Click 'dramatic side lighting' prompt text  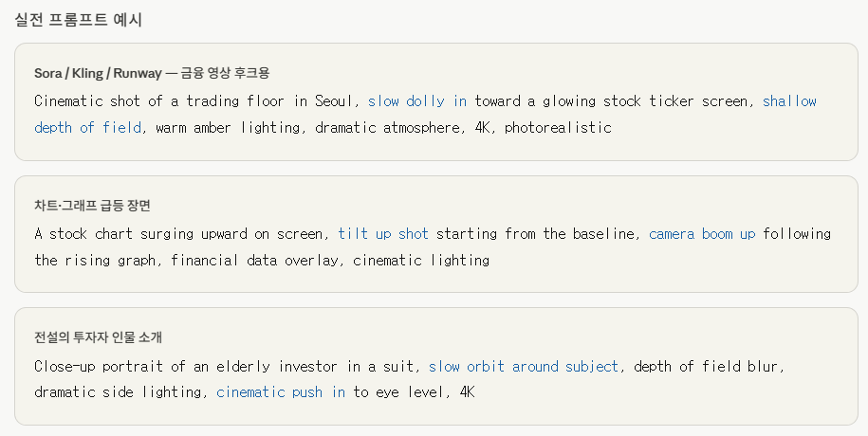(x=118, y=392)
